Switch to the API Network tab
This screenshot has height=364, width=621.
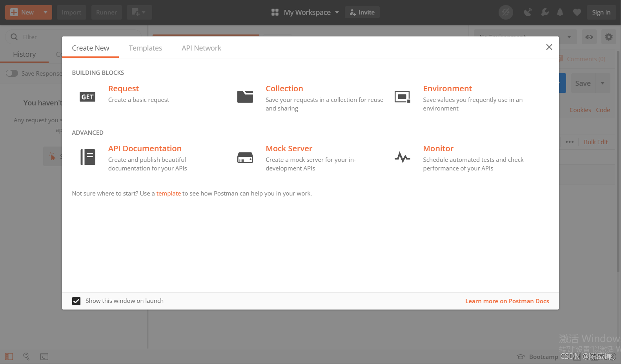[x=201, y=48]
